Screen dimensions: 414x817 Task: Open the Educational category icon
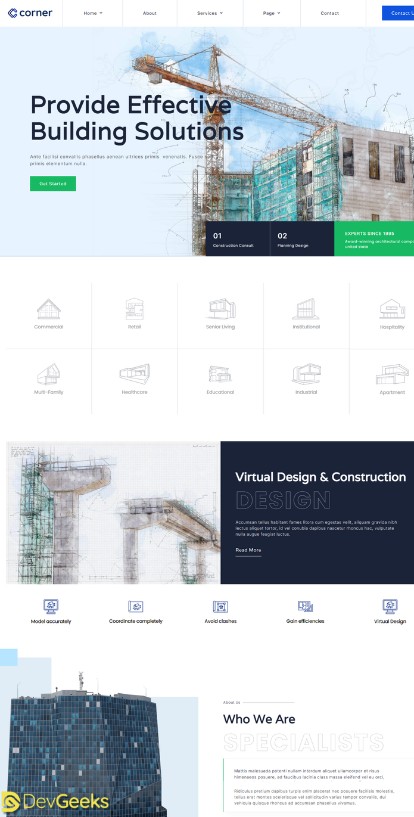coord(220,374)
